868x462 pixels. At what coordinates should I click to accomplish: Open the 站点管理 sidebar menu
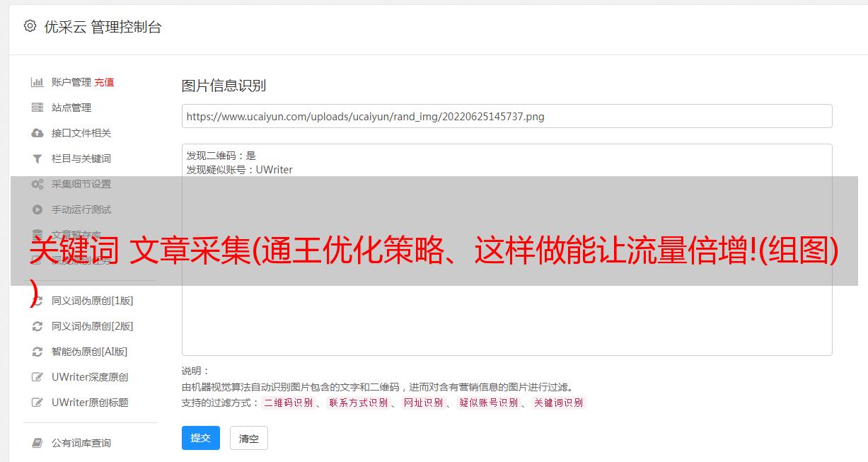pyautogui.click(x=71, y=108)
